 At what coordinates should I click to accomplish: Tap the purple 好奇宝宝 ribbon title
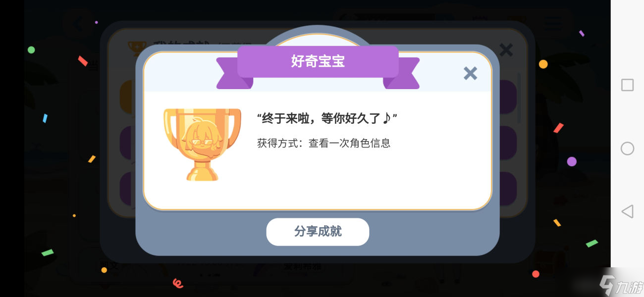click(318, 61)
